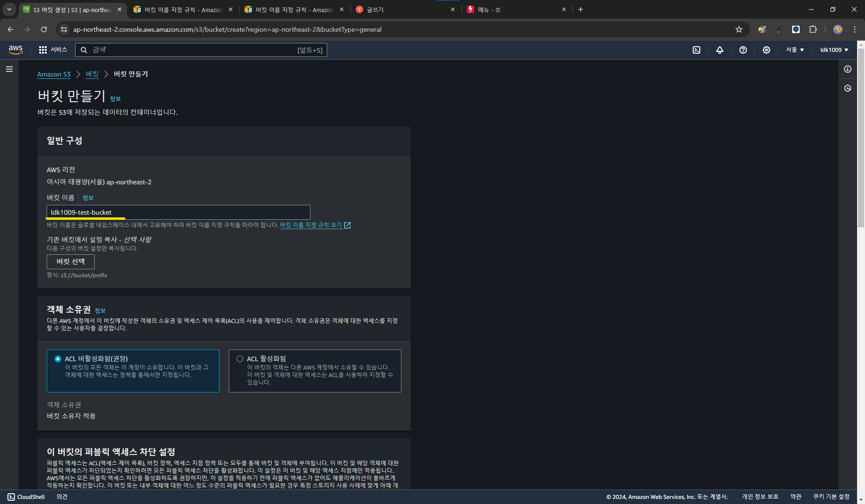This screenshot has width=865, height=504.
Task: Click the search magnifier icon
Action: click(x=84, y=50)
